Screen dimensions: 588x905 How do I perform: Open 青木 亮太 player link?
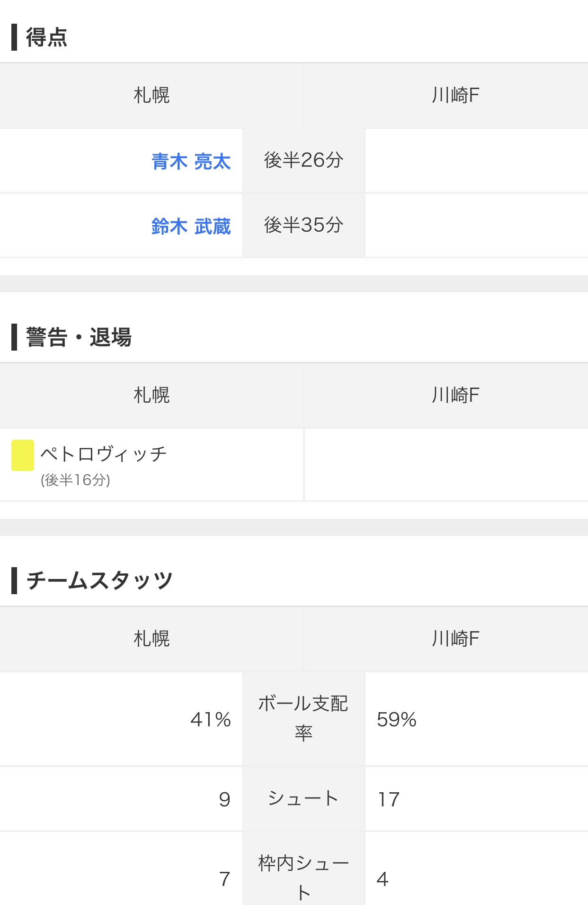click(191, 162)
